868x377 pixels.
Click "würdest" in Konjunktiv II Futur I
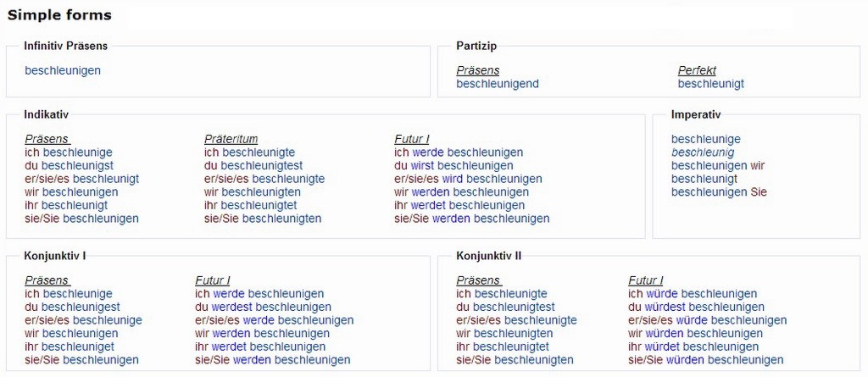pos(665,307)
